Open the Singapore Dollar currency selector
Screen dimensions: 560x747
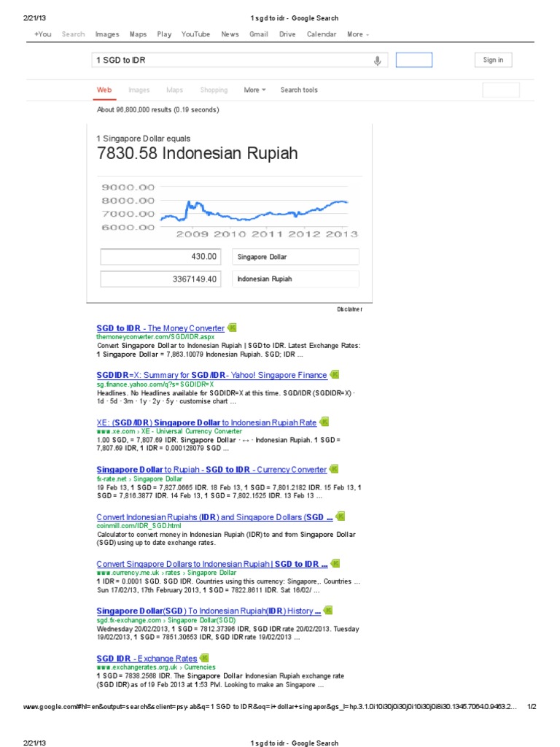(295, 257)
